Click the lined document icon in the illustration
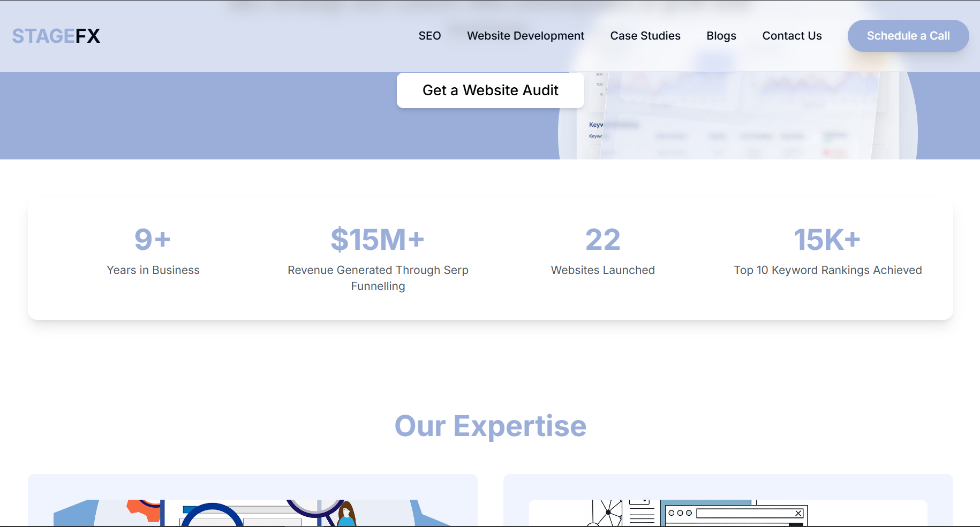Screen dimensions: 980x527 point(642,515)
